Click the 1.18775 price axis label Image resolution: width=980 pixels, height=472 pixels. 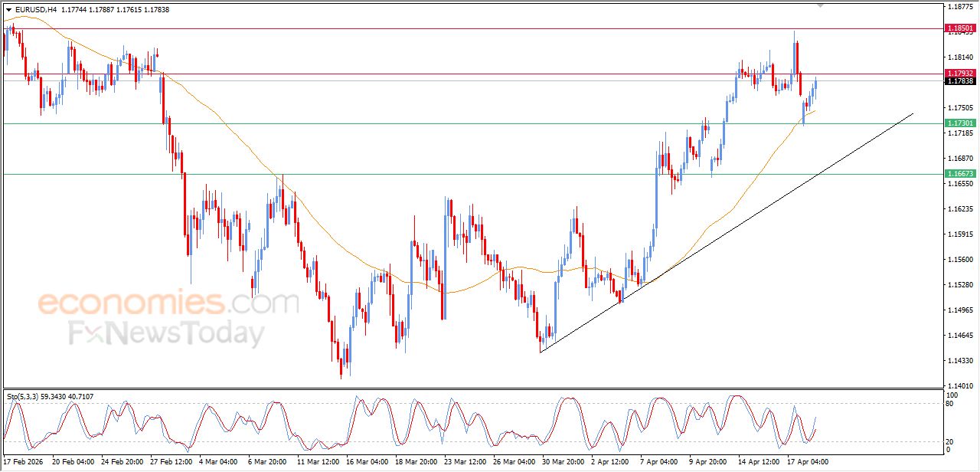(962, 7)
